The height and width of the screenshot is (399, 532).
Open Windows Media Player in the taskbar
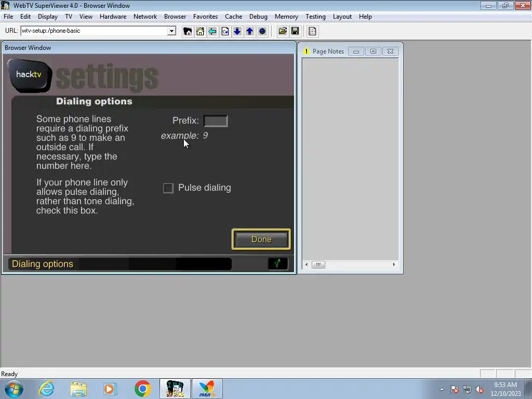pos(110,389)
